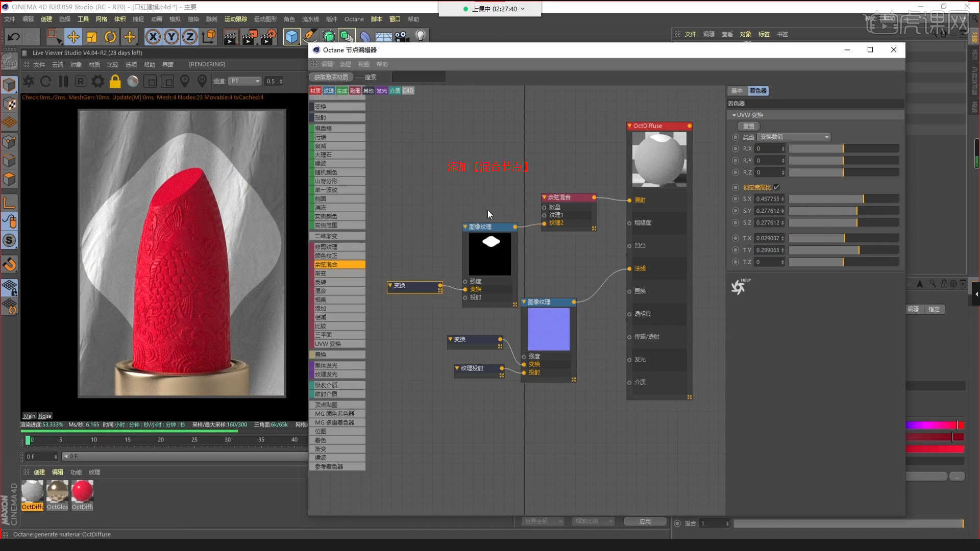Open the Octane settings gear
Image resolution: width=980 pixels, height=551 pixels.
pos(97,81)
